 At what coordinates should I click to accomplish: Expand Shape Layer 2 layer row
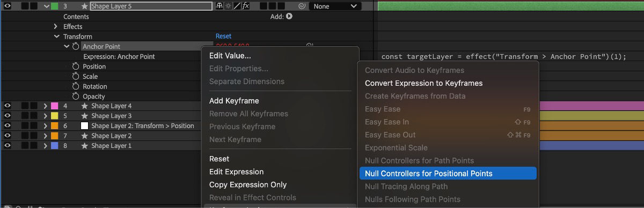(x=46, y=136)
